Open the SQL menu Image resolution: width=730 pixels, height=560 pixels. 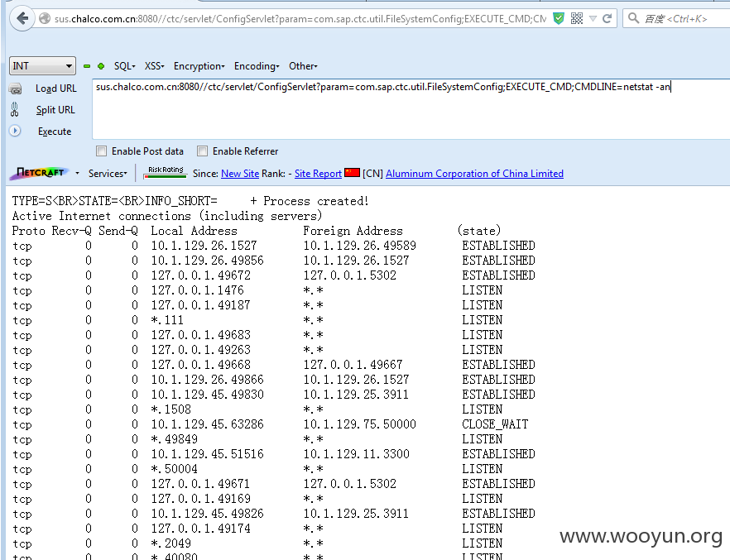coord(124,66)
